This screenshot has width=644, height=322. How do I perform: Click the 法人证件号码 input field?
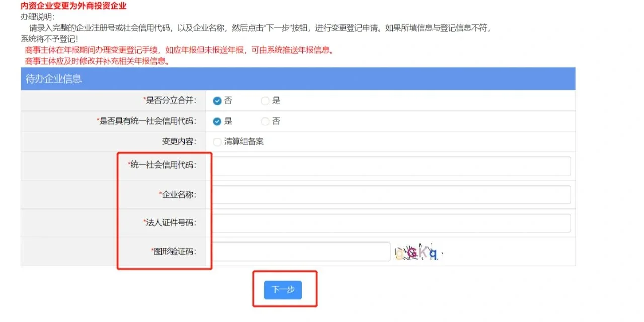click(x=391, y=223)
